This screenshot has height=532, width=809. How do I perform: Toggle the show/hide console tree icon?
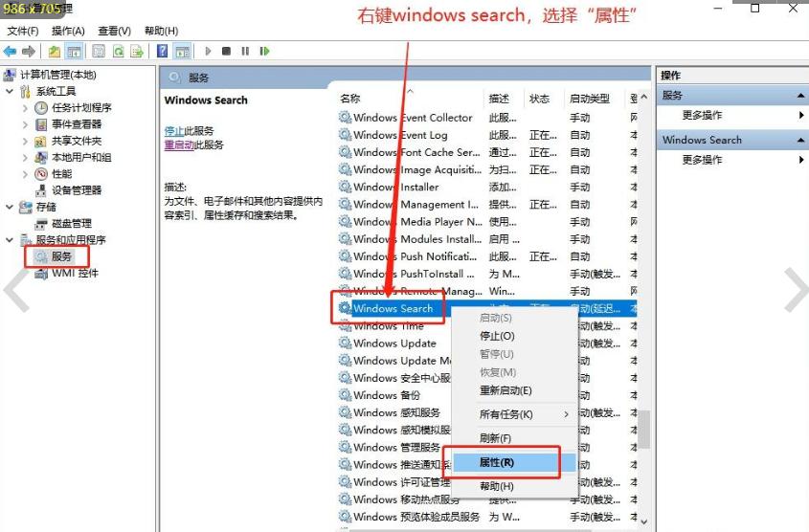click(74, 51)
